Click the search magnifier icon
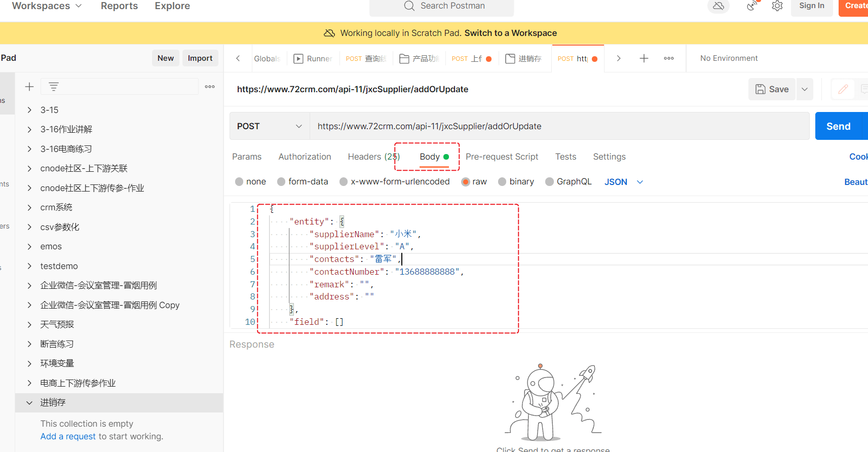 (409, 6)
